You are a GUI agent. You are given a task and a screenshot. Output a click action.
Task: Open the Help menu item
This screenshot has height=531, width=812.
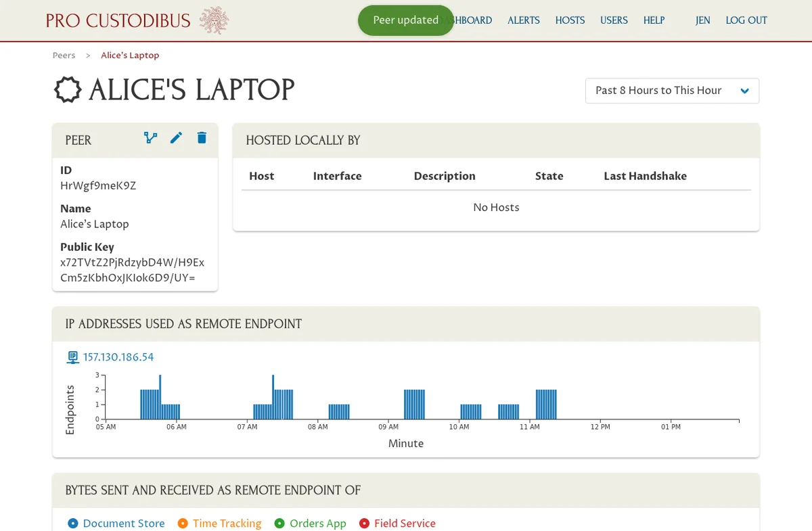[x=654, y=20]
